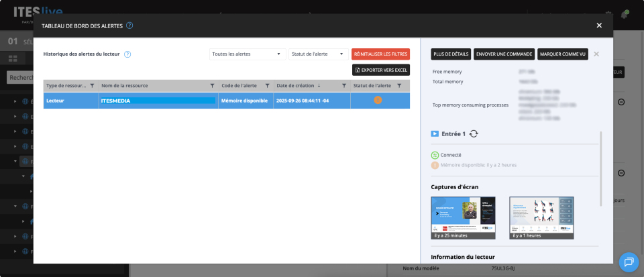Screen dimensions: 644x277
Task: Close the alert details side panel
Action: 596,54
